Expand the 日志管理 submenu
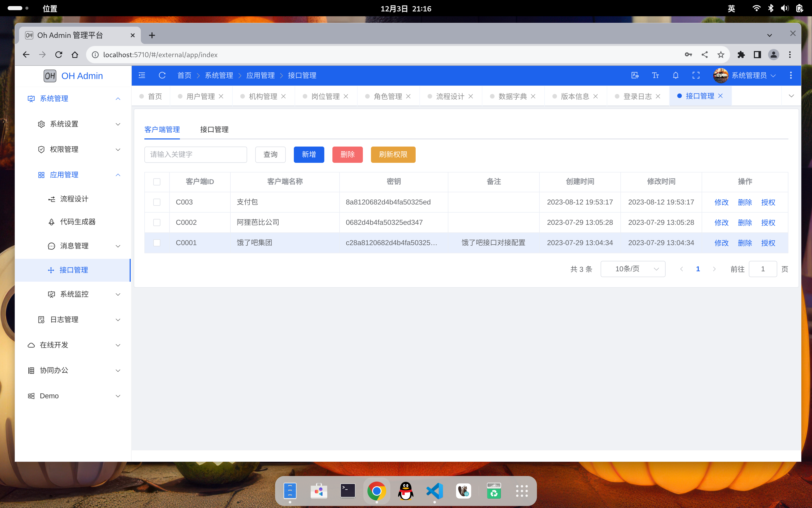 (x=73, y=320)
